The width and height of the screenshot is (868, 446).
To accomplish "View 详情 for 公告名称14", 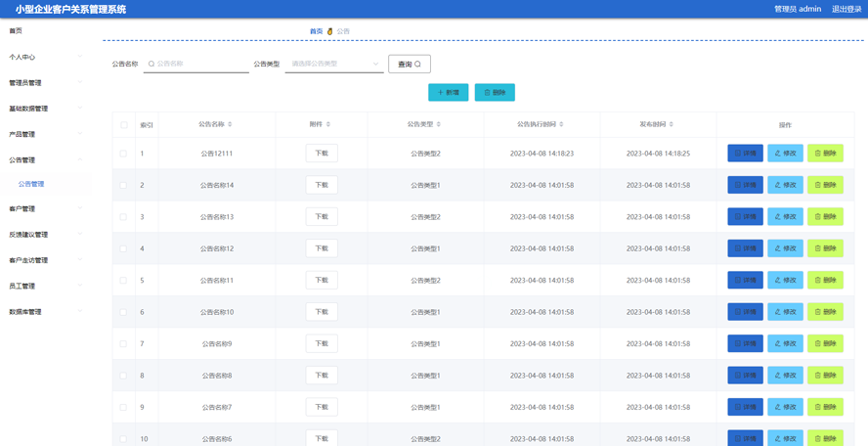I will click(745, 185).
